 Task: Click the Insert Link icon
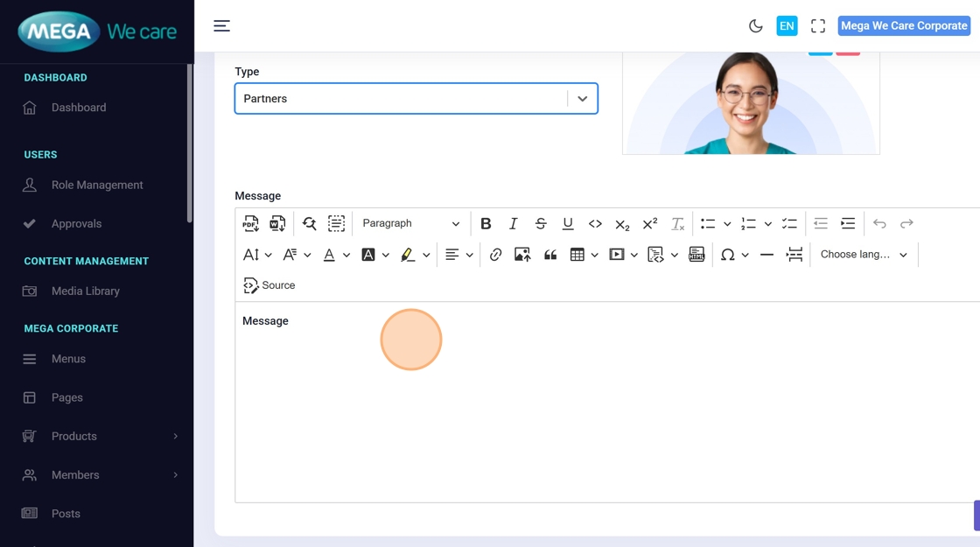pos(496,255)
